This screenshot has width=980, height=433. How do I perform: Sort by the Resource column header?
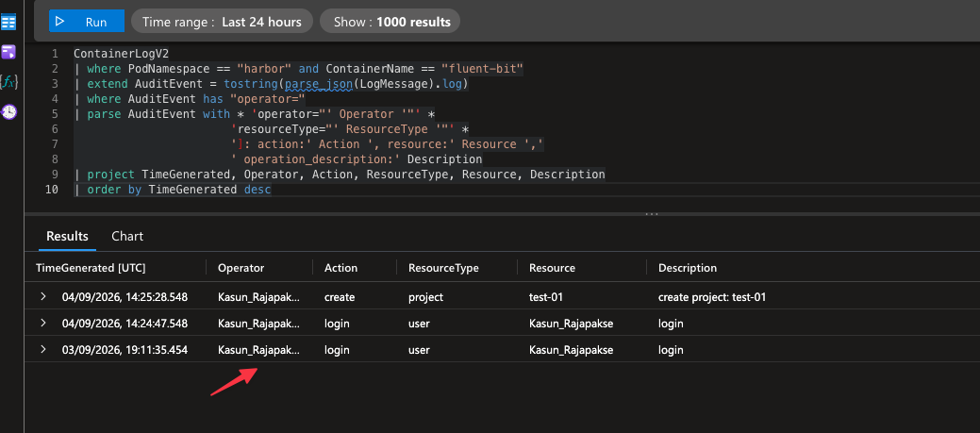(553, 267)
